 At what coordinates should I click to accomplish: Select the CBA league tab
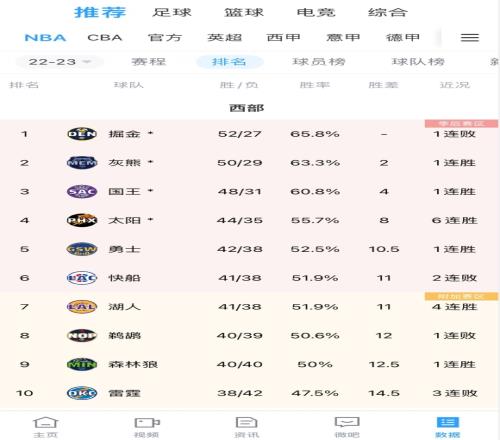[105, 38]
